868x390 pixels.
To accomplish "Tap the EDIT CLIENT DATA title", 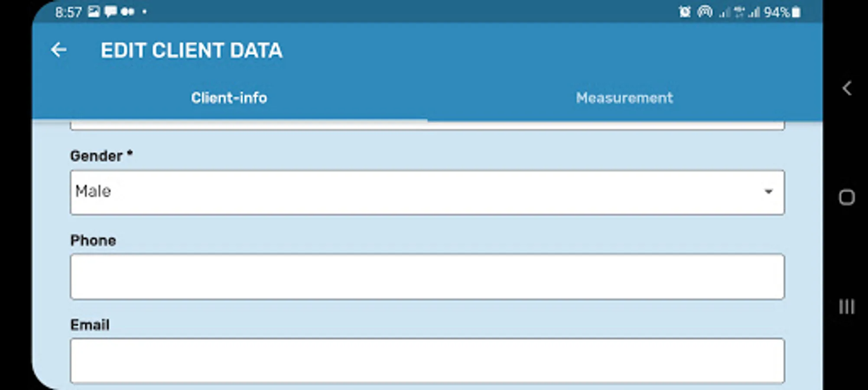I will pyautogui.click(x=192, y=50).
